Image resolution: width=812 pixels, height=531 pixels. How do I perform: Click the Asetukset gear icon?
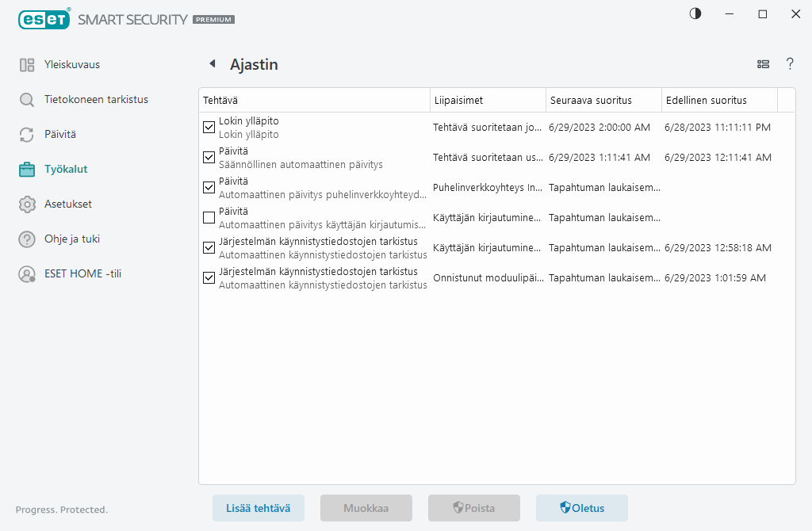(27, 204)
